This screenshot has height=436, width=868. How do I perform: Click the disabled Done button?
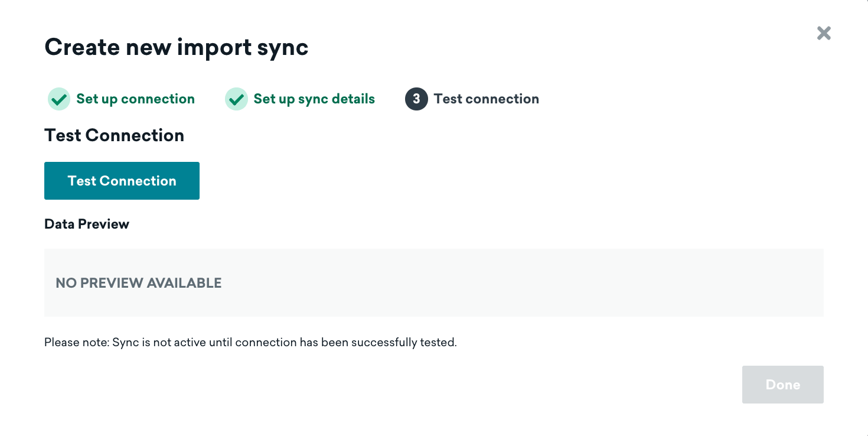[x=782, y=384]
